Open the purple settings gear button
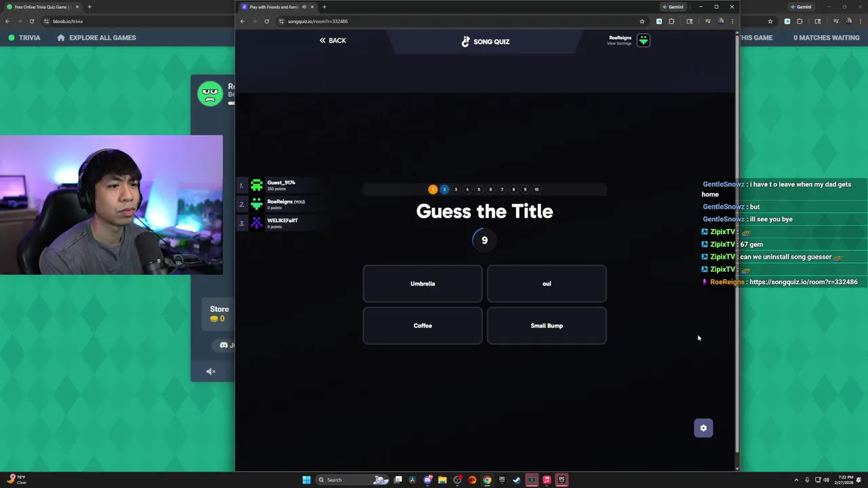 (703, 428)
